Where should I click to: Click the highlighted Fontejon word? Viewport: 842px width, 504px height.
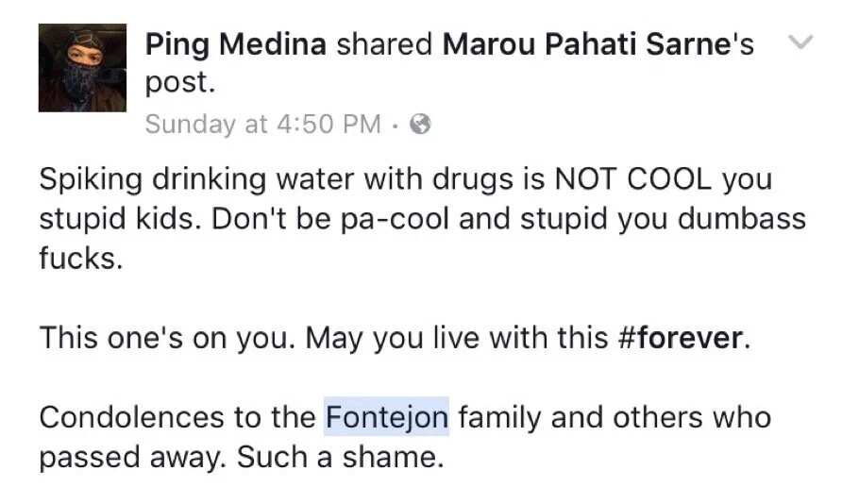(x=387, y=417)
